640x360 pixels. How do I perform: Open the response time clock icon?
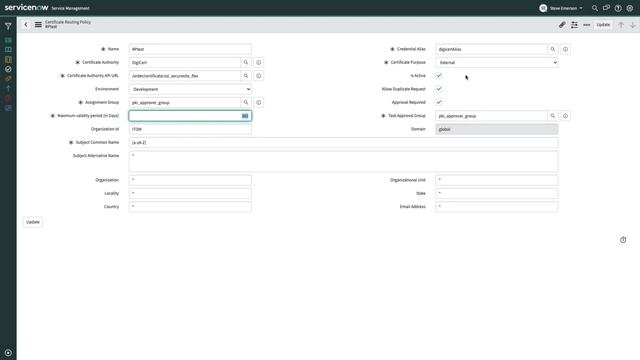pyautogui.click(x=623, y=240)
